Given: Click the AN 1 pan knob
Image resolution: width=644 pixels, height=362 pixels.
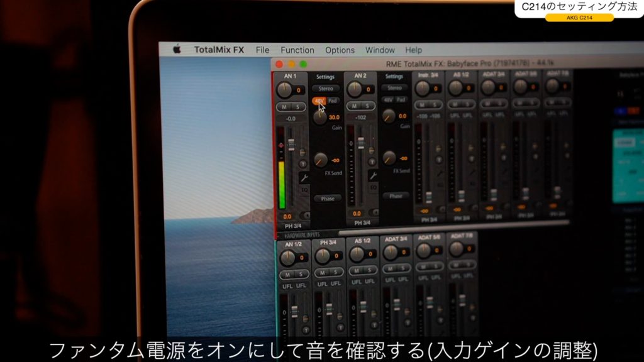Looking at the screenshot, I should click(284, 90).
